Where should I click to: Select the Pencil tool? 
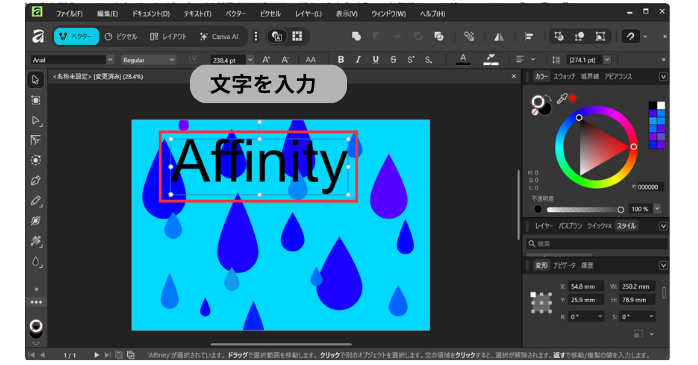point(36,201)
